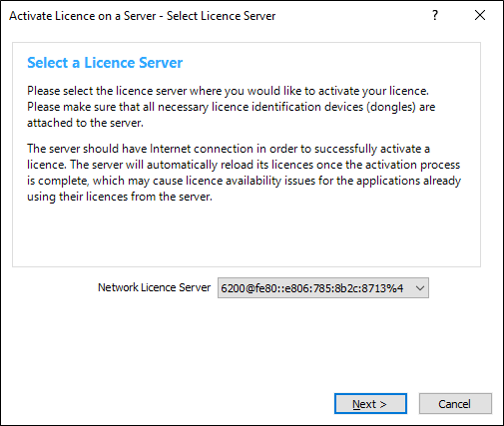504x426 pixels.
Task: Click the Network Licence Server label
Action: 154,287
